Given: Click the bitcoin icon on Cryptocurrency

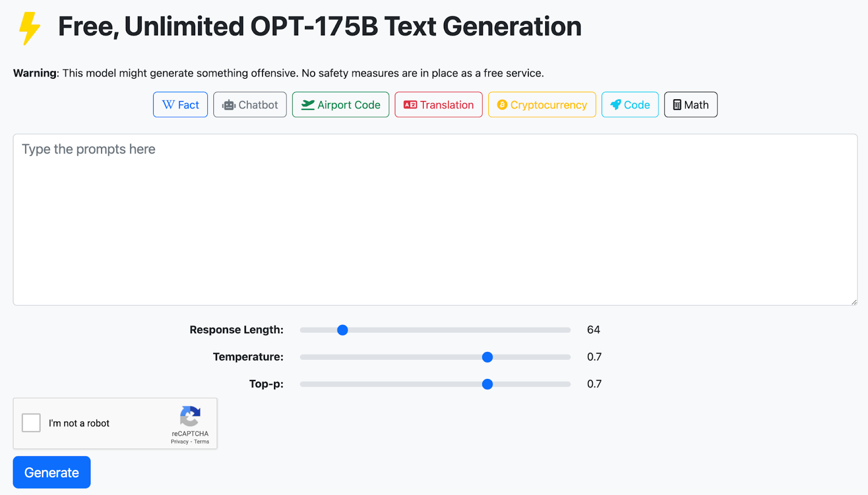Looking at the screenshot, I should pyautogui.click(x=502, y=105).
